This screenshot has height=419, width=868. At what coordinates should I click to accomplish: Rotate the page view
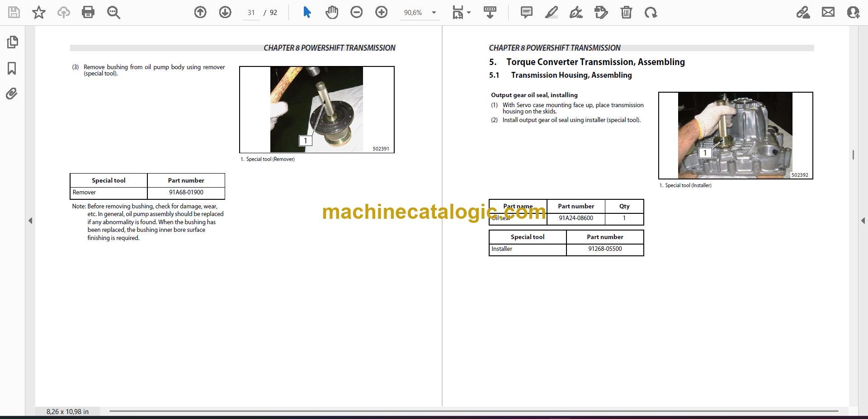pyautogui.click(x=651, y=12)
